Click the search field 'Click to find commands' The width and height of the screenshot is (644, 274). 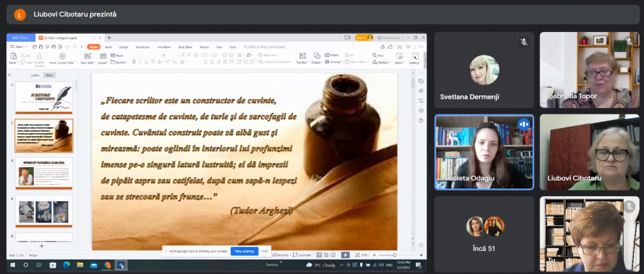265,47
